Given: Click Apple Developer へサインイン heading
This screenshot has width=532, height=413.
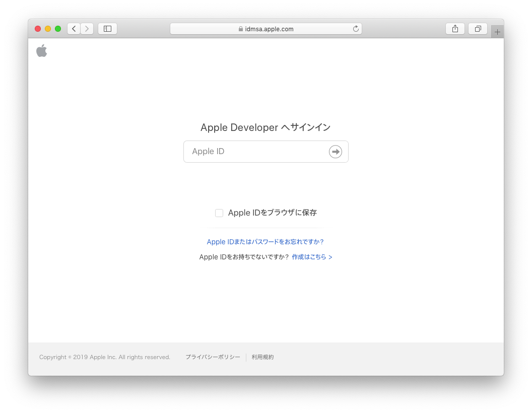Looking at the screenshot, I should pos(265,127).
